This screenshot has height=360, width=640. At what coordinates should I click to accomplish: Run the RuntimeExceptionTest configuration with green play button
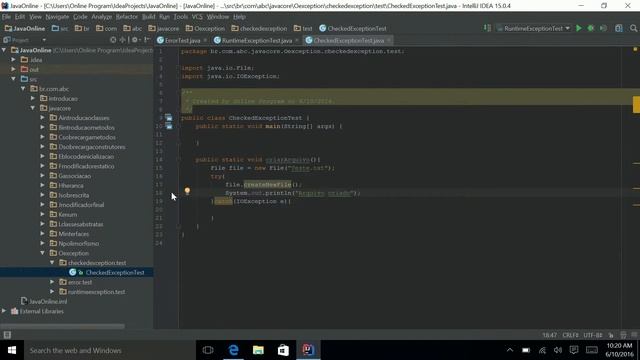(579, 28)
